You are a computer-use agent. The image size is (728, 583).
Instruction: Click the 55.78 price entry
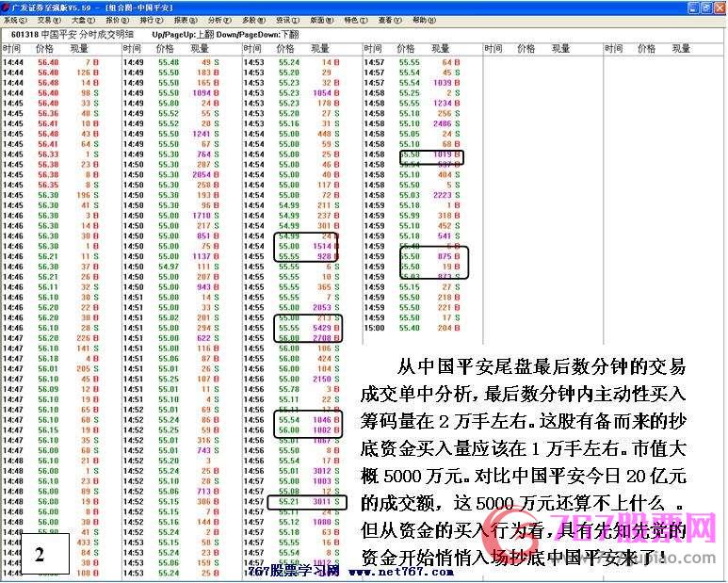[x=289, y=389]
